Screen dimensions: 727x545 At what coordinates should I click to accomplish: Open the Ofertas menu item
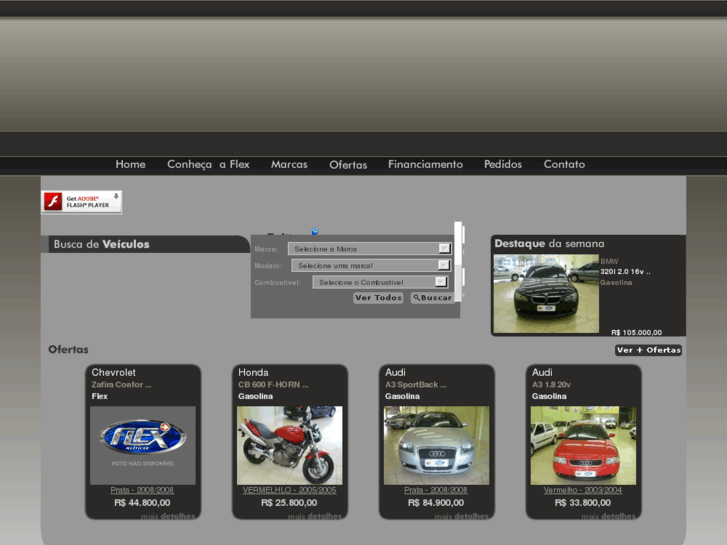tap(348, 165)
